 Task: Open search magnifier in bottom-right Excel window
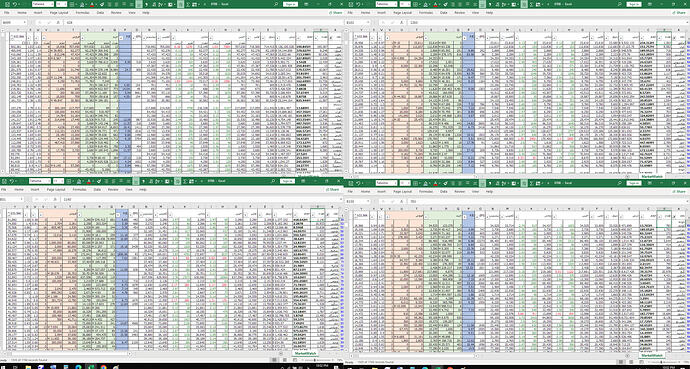619,183
